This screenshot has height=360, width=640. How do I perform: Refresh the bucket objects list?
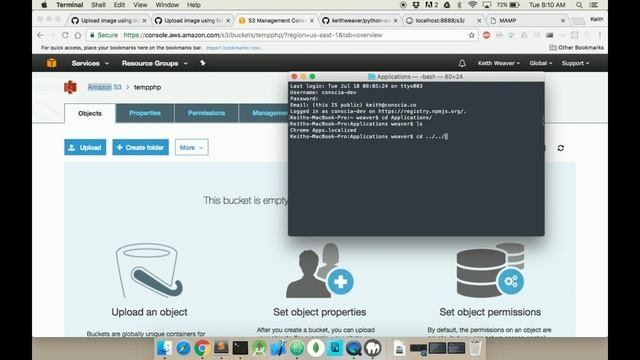561,148
